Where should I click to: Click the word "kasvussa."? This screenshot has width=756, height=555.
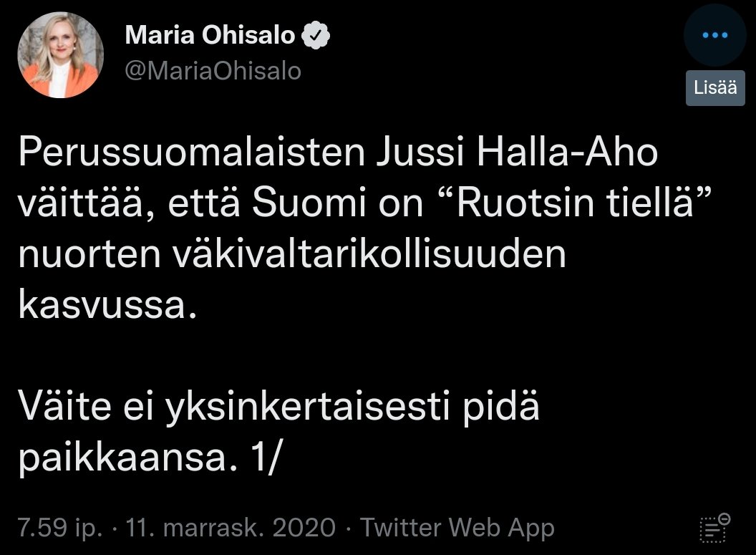tap(108, 305)
